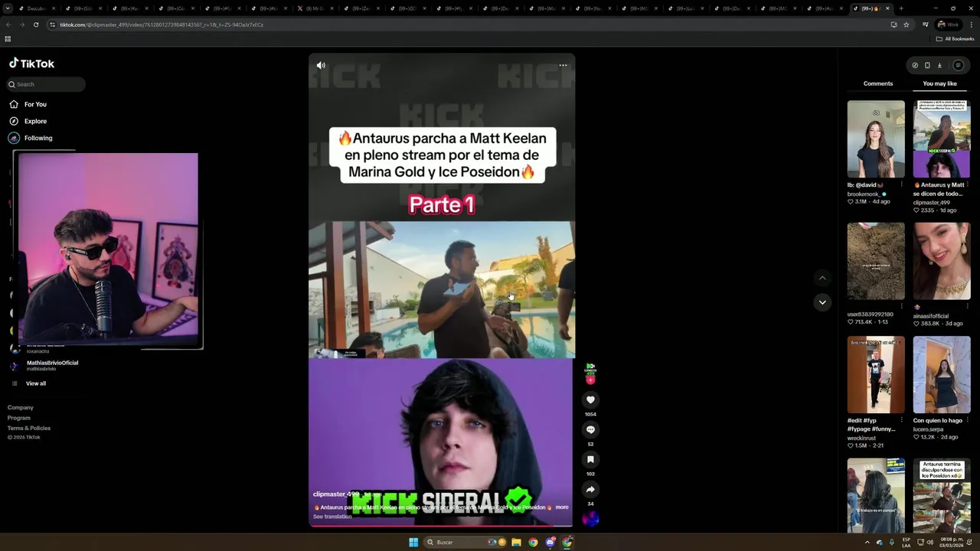Screen dimensions: 980x551
Task: Open the ESP LAA language switcher
Action: coord(906,543)
